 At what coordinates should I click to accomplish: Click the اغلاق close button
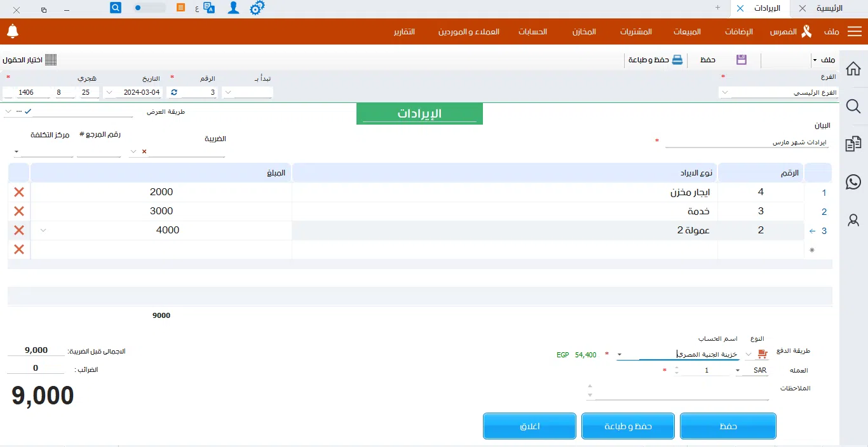[529, 426]
